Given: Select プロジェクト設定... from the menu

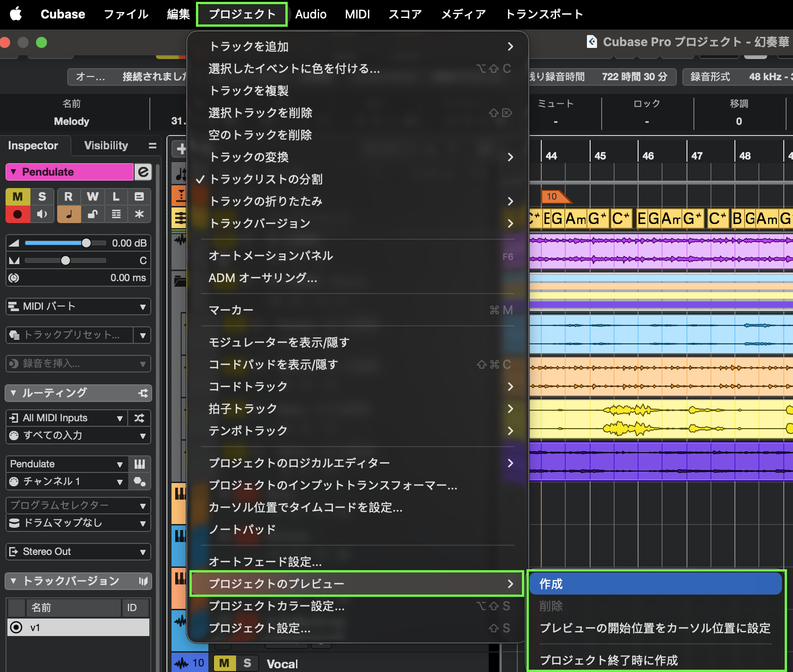Looking at the screenshot, I should click(x=260, y=628).
